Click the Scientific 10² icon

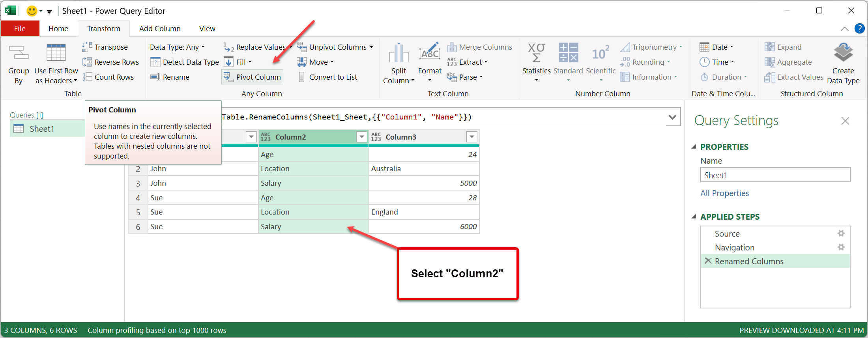600,53
